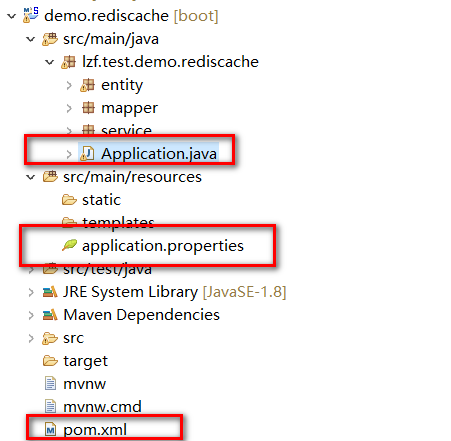Click the entity package icon
The height and width of the screenshot is (441, 451).
[x=88, y=85]
